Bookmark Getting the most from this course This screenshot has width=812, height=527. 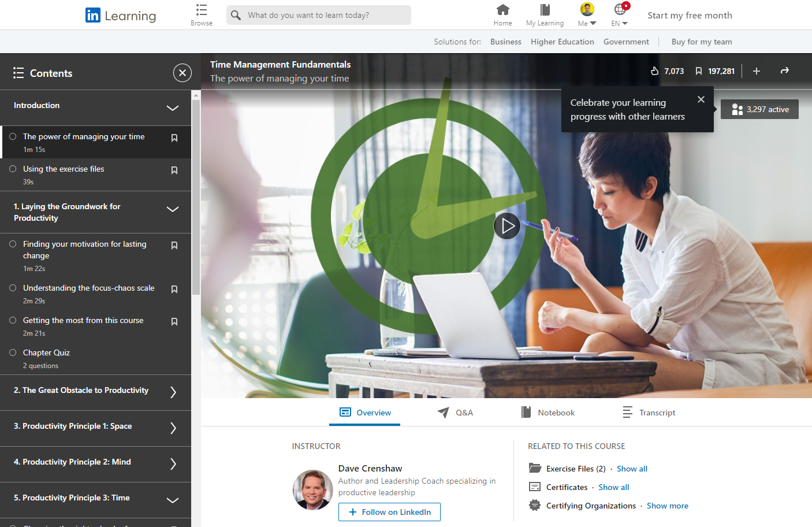coord(174,322)
